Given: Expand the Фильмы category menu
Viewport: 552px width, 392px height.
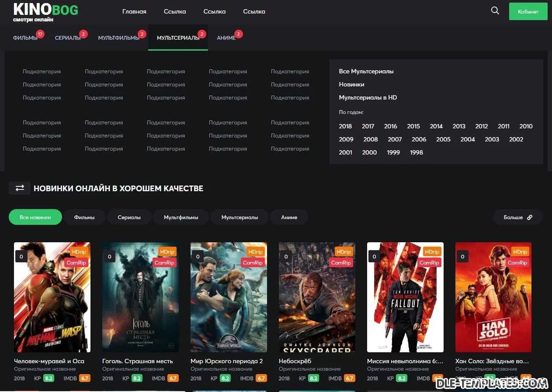Looking at the screenshot, I should [x=25, y=38].
